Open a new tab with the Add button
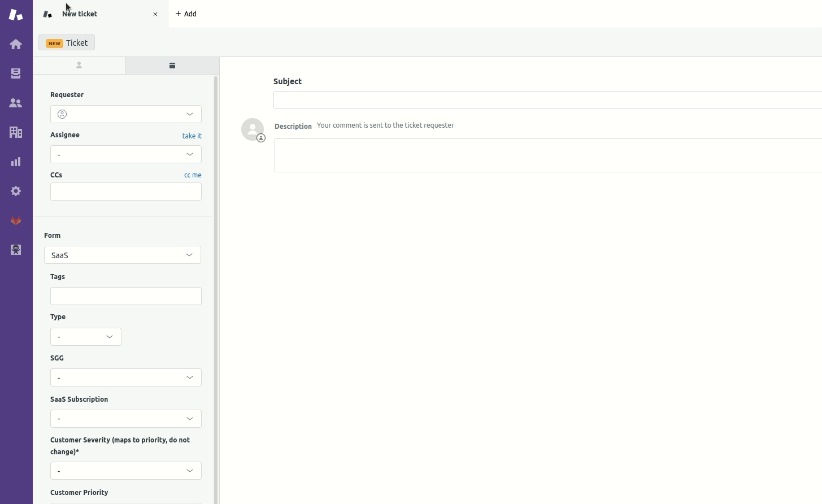Screen dimensions: 822x504 (x=186, y=14)
